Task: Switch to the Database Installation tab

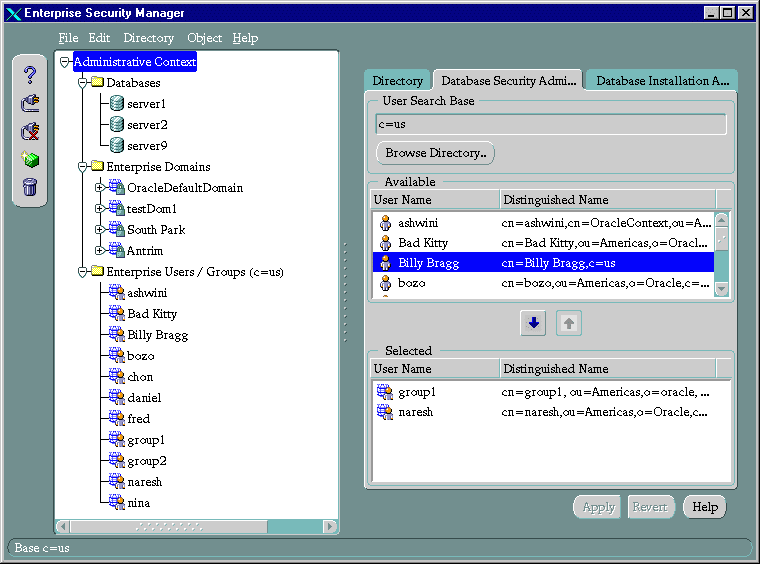Action: coord(662,81)
